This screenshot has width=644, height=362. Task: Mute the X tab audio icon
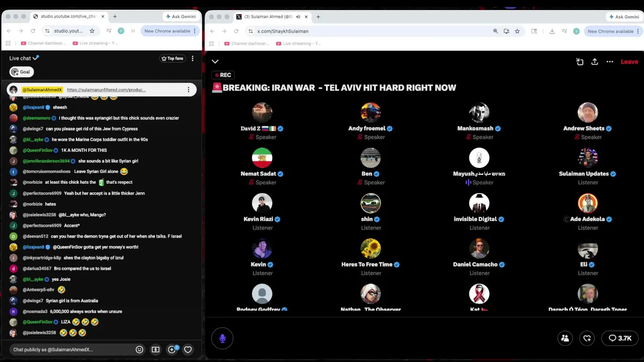(x=298, y=17)
